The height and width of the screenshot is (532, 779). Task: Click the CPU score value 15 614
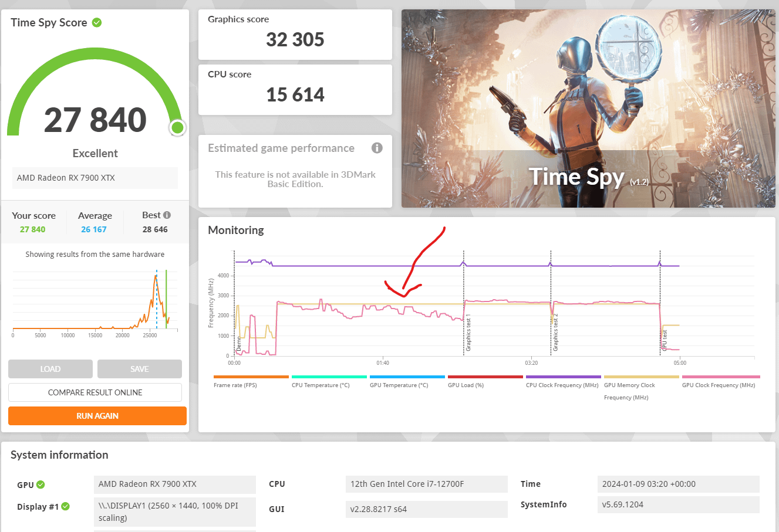[295, 95]
